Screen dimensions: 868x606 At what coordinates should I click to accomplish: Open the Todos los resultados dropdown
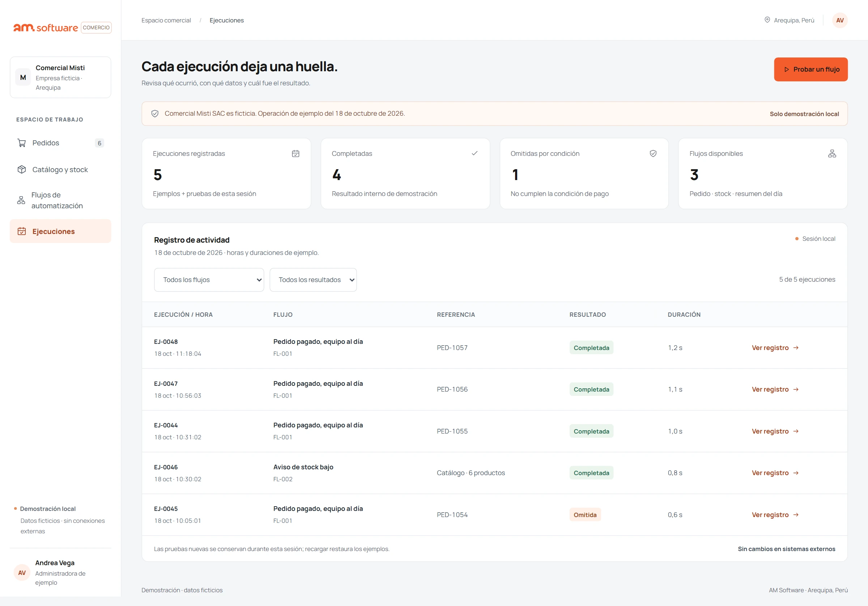(313, 280)
